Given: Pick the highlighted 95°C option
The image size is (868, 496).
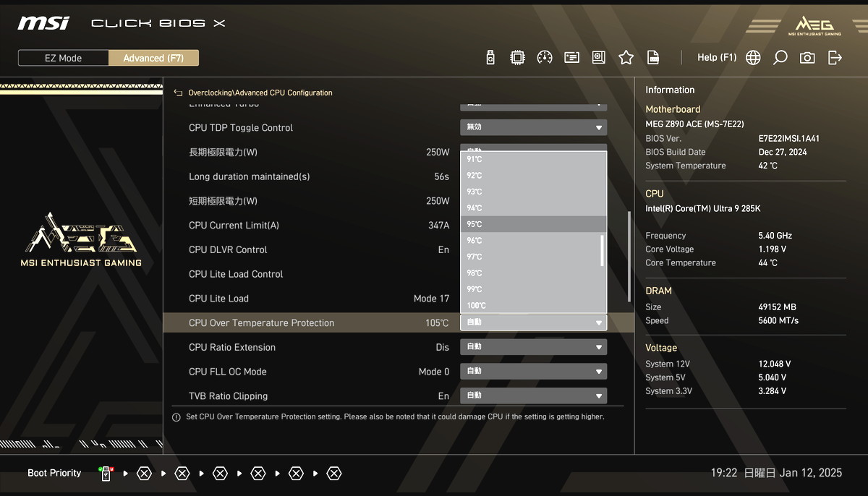Looking at the screenshot, I should [x=533, y=224].
